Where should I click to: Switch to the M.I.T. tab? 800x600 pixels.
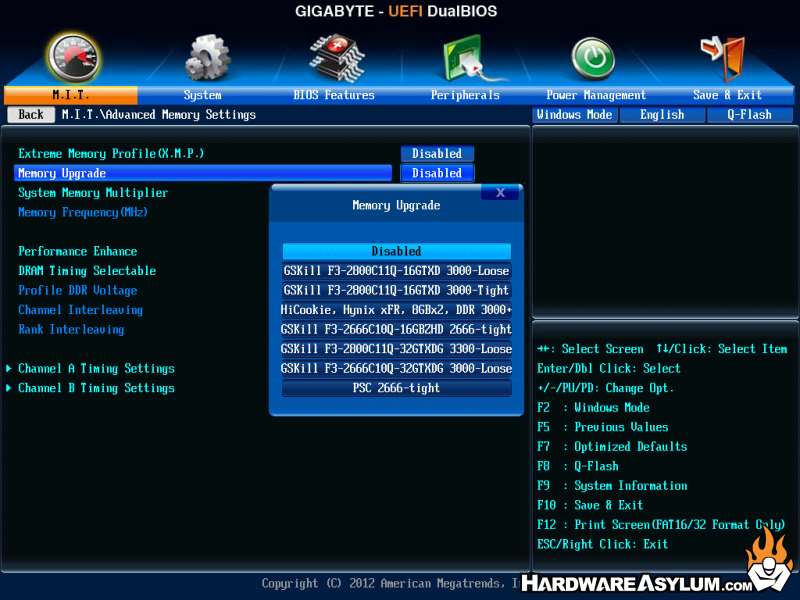coord(70,95)
